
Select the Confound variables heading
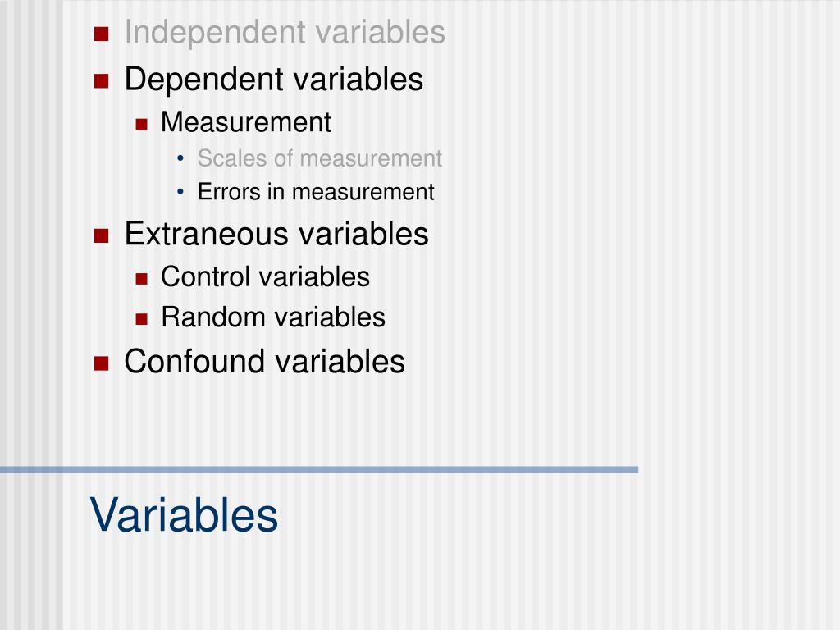265,362
